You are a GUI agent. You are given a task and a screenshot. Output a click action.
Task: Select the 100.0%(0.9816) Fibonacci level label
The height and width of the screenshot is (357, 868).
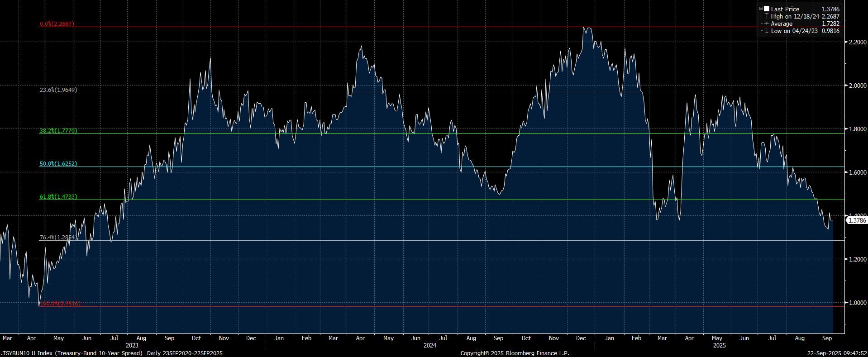tap(60, 304)
